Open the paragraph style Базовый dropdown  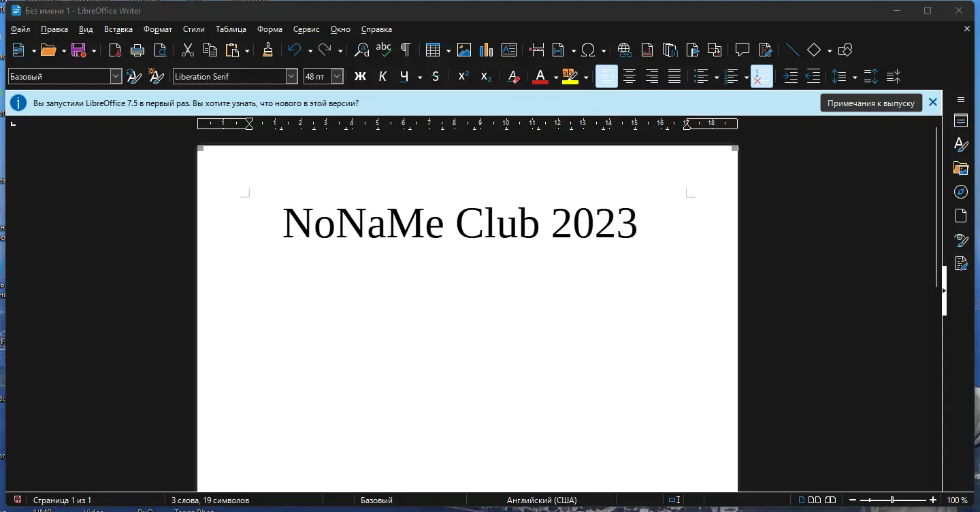tap(116, 76)
